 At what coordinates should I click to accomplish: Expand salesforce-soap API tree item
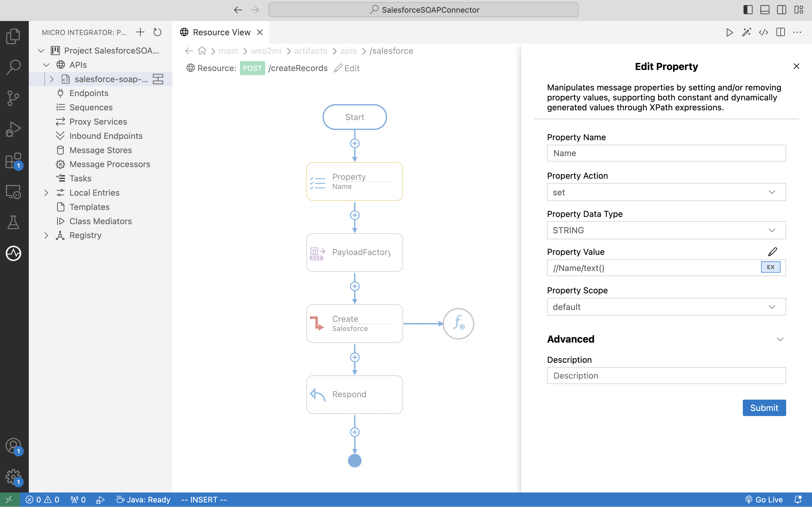click(52, 79)
